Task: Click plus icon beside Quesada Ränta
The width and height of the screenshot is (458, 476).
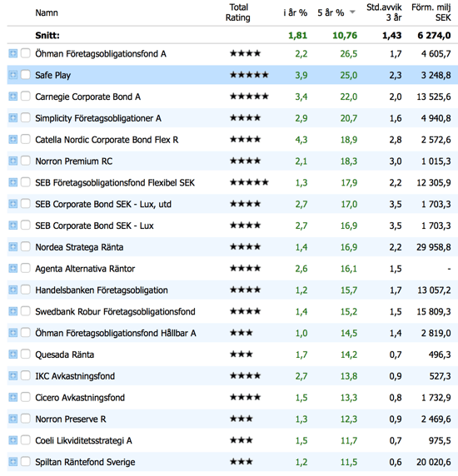Action: point(12,355)
